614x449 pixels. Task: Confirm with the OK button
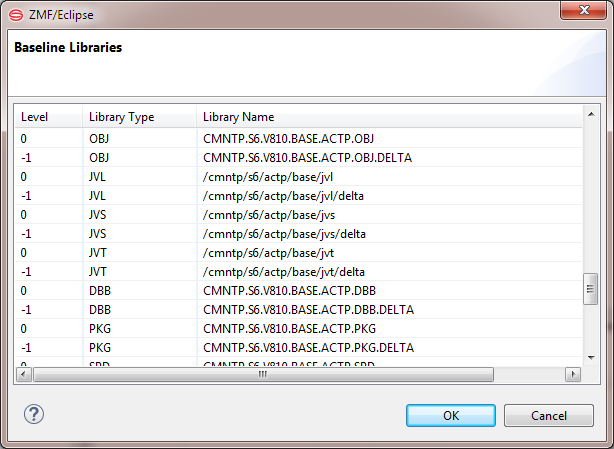pos(451,415)
